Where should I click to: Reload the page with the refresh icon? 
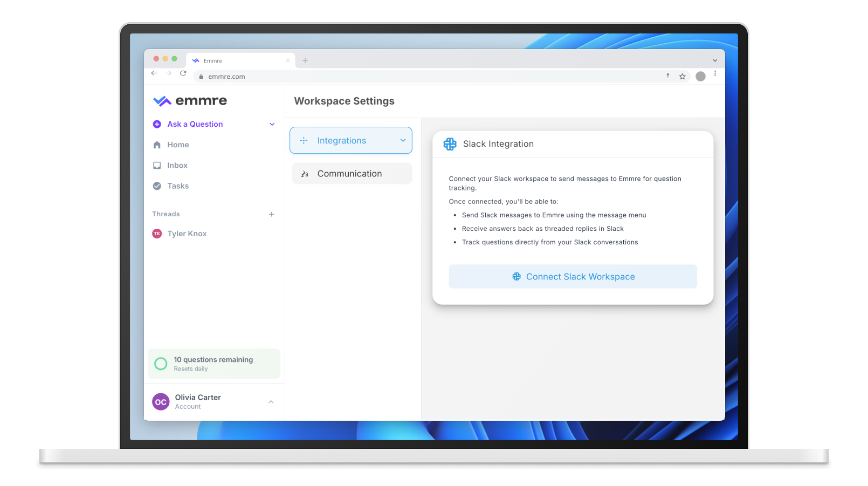183,73
